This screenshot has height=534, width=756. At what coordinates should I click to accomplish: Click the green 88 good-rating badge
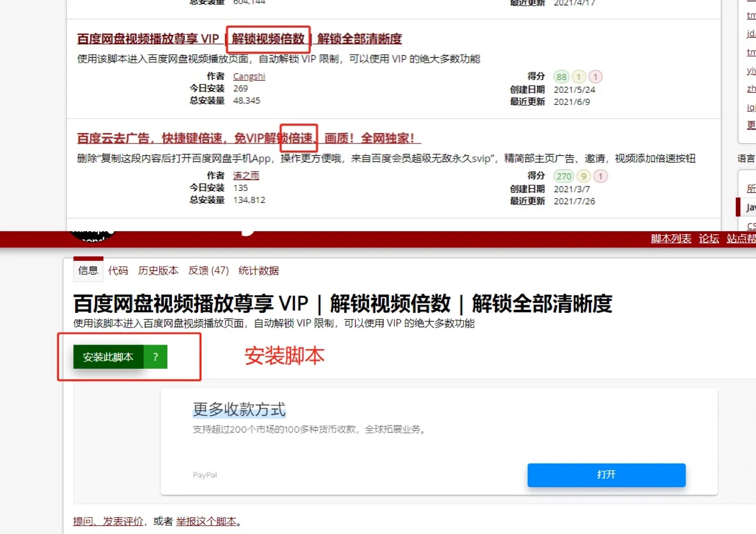(561, 77)
